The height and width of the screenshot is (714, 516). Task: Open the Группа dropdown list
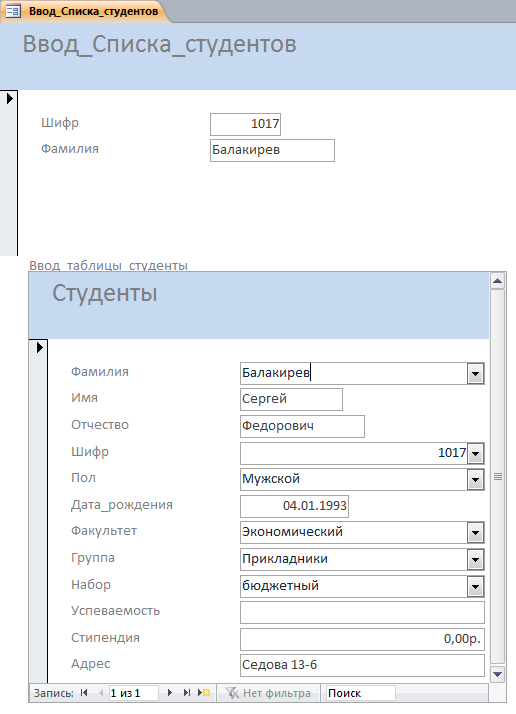coord(475,560)
